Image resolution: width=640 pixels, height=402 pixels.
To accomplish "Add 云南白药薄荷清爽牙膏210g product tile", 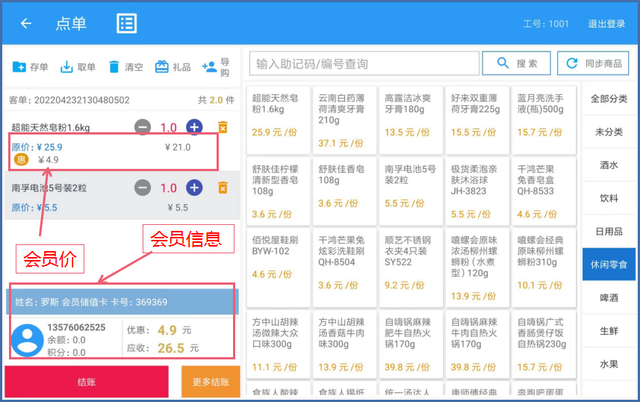I will tap(344, 120).
